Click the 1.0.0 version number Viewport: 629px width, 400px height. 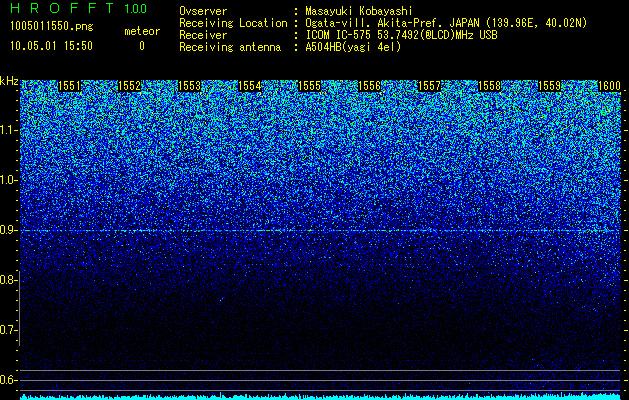[x=135, y=9]
